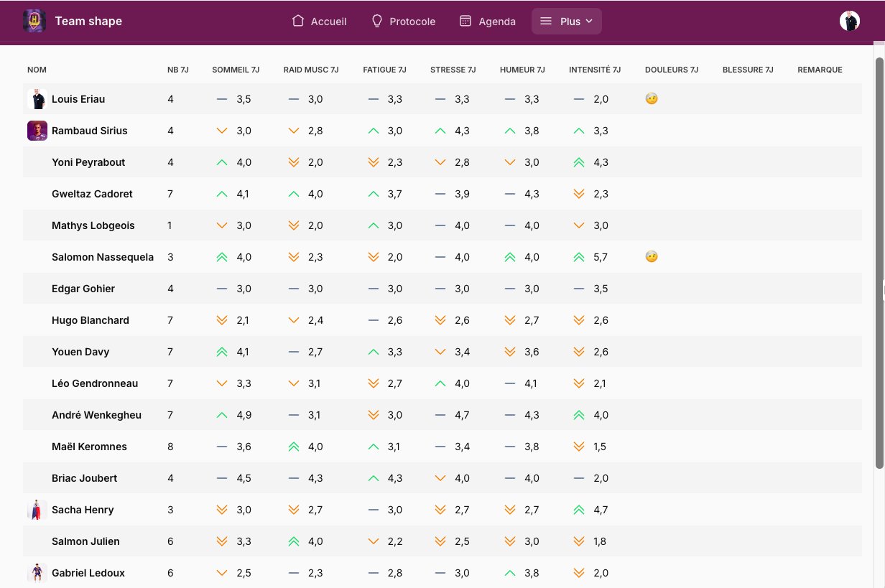Image resolution: width=885 pixels, height=588 pixels.
Task: Click the pain emoji in Louis Eriau's row
Action: tap(652, 99)
